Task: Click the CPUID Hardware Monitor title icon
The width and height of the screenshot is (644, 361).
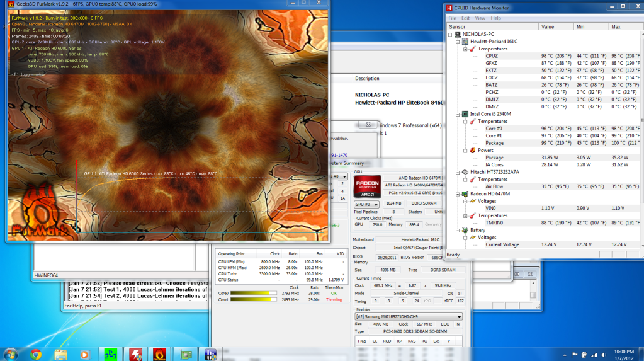Action: (449, 8)
